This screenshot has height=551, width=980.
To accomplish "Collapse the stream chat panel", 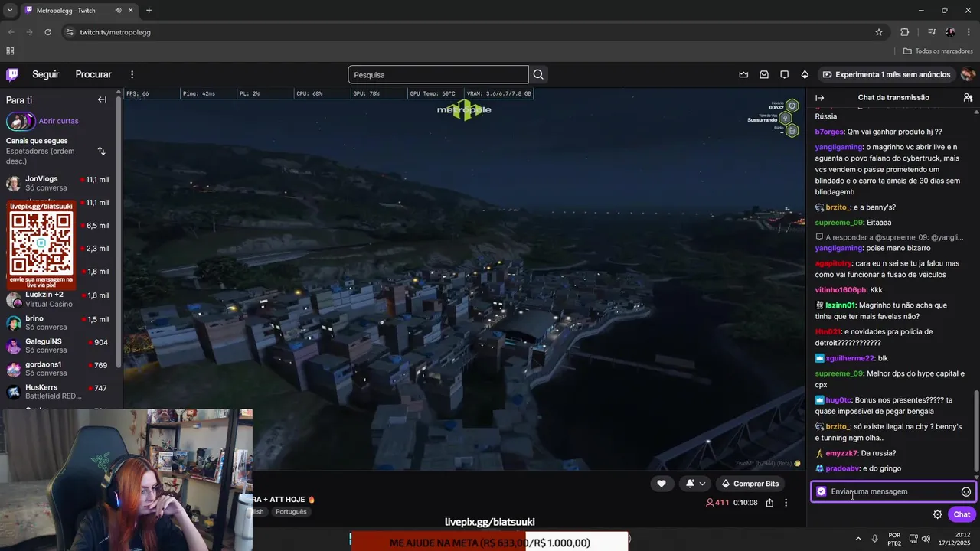I will pyautogui.click(x=819, y=97).
